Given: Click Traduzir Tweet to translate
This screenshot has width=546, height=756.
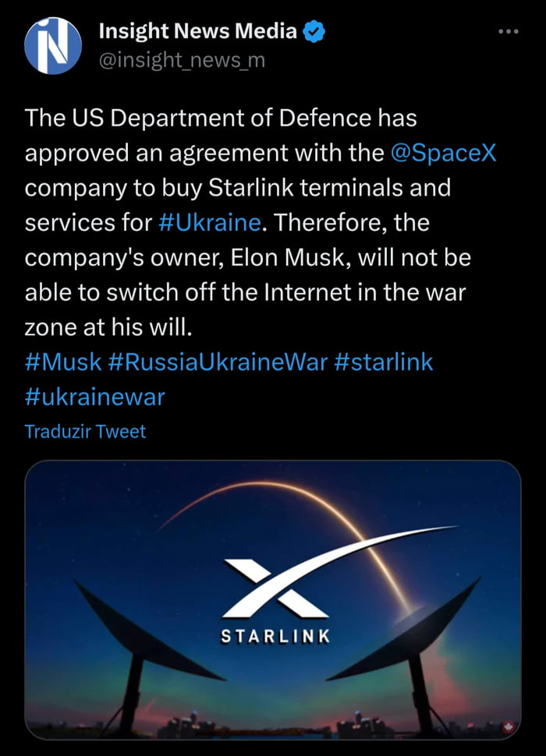Looking at the screenshot, I should click(x=85, y=431).
